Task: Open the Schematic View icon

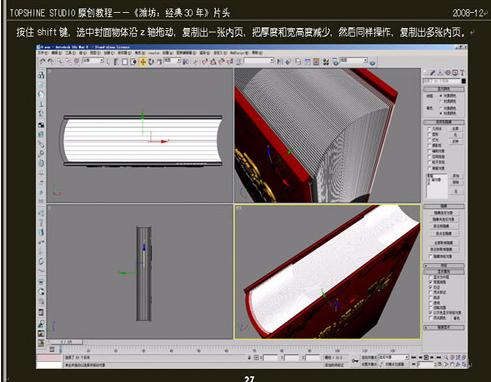Action: click(x=316, y=62)
